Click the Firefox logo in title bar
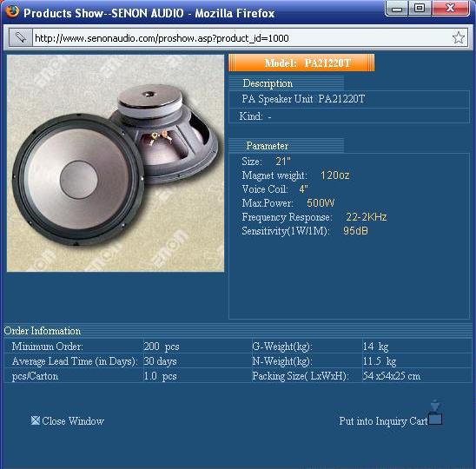The image size is (476, 469). click(12, 11)
